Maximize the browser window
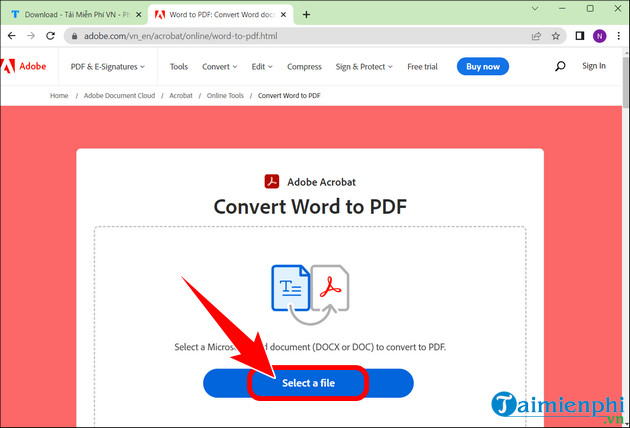 (x=590, y=8)
